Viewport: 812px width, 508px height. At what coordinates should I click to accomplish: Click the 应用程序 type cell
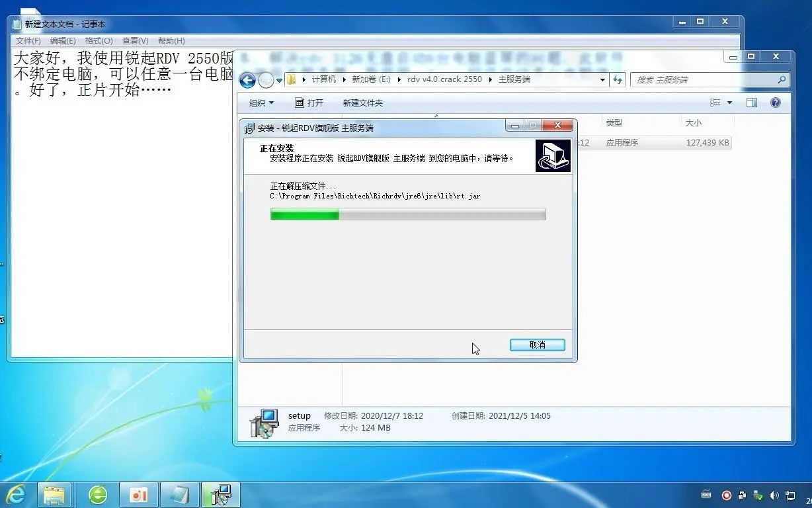[622, 142]
